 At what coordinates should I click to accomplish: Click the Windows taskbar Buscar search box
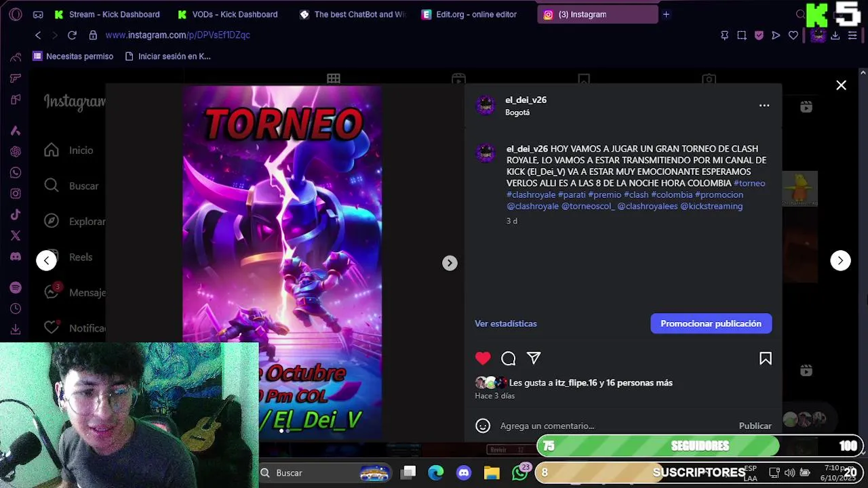coord(325,472)
